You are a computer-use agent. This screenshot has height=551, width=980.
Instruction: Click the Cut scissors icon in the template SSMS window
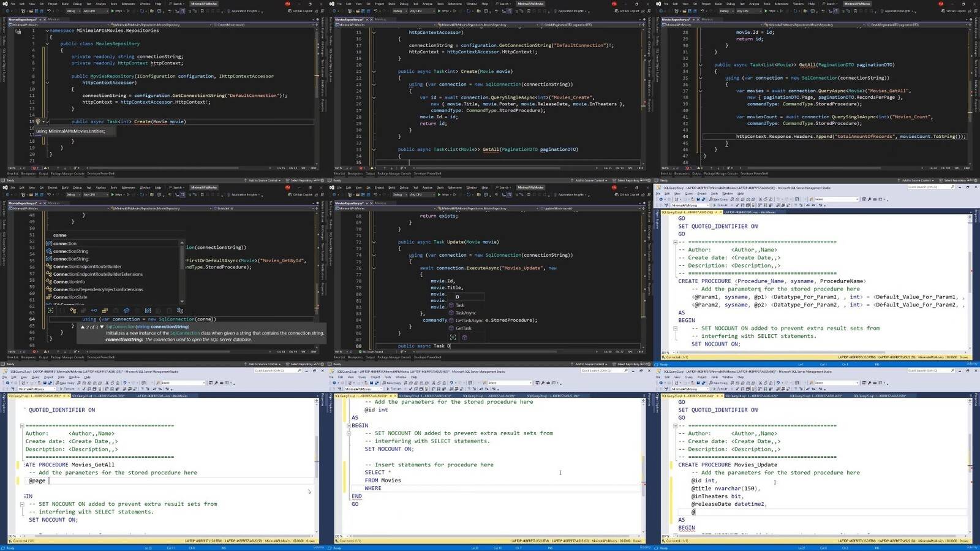click(x=760, y=199)
